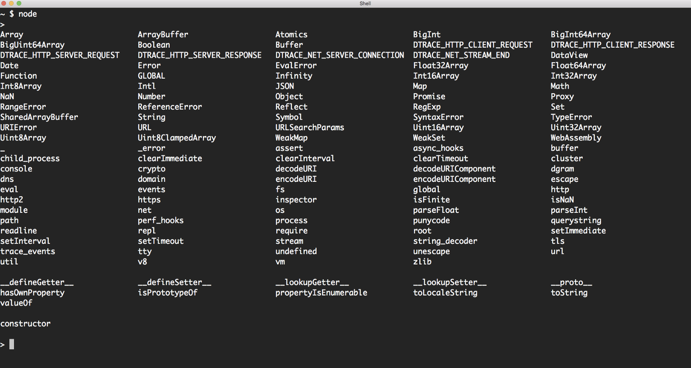The width and height of the screenshot is (691, 368).
Task: Click the 'Float32Array' entry
Action: point(441,66)
